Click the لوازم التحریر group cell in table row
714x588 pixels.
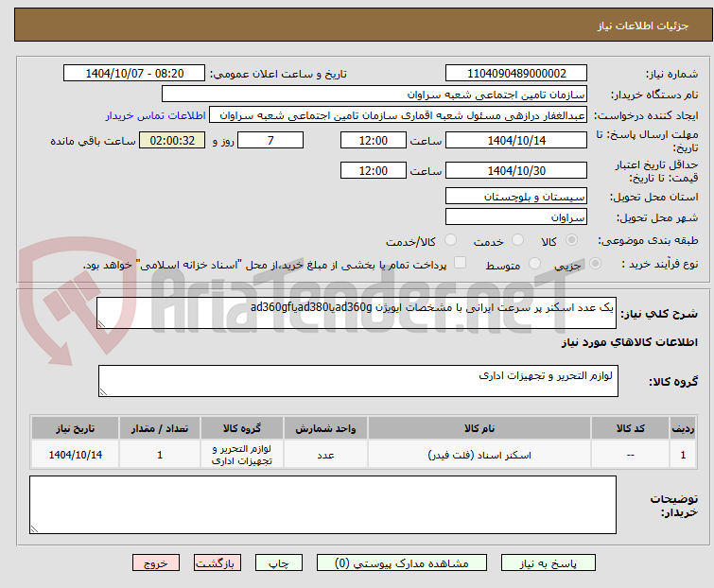point(242,455)
